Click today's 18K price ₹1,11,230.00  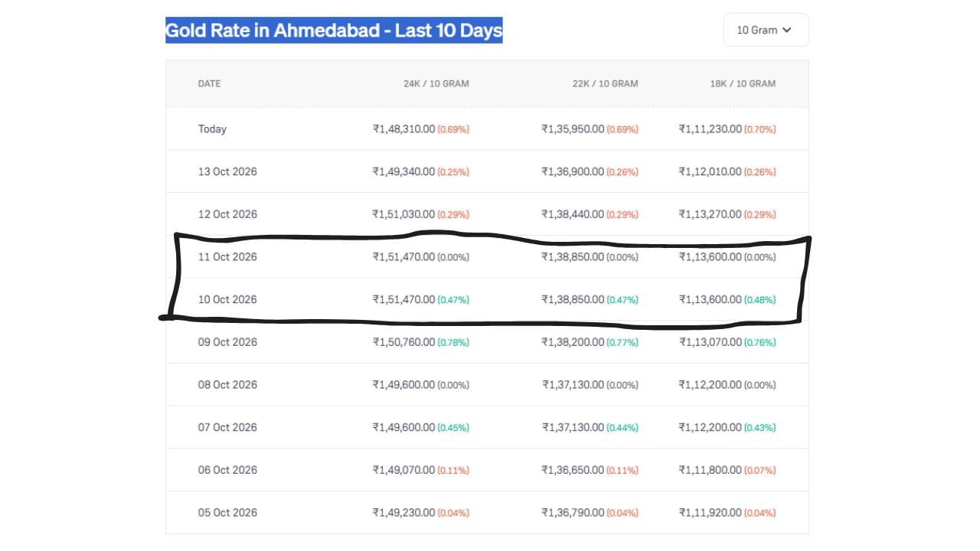(710, 129)
